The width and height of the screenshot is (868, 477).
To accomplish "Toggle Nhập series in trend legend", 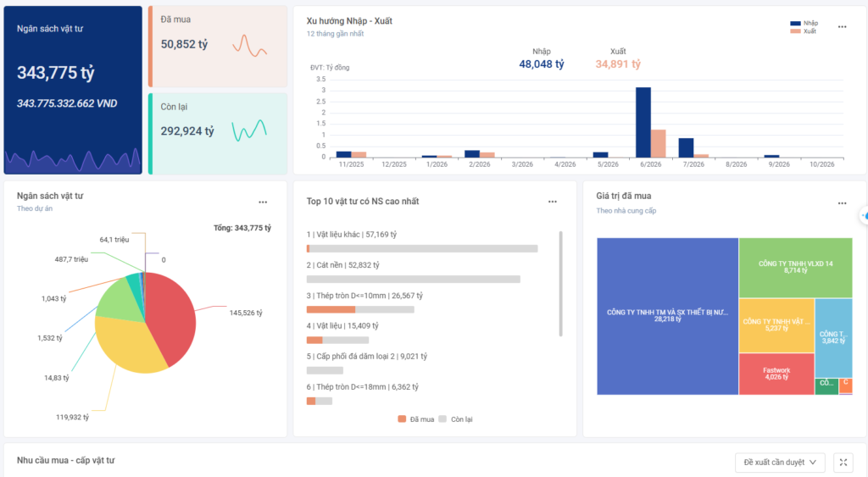I will [x=804, y=23].
